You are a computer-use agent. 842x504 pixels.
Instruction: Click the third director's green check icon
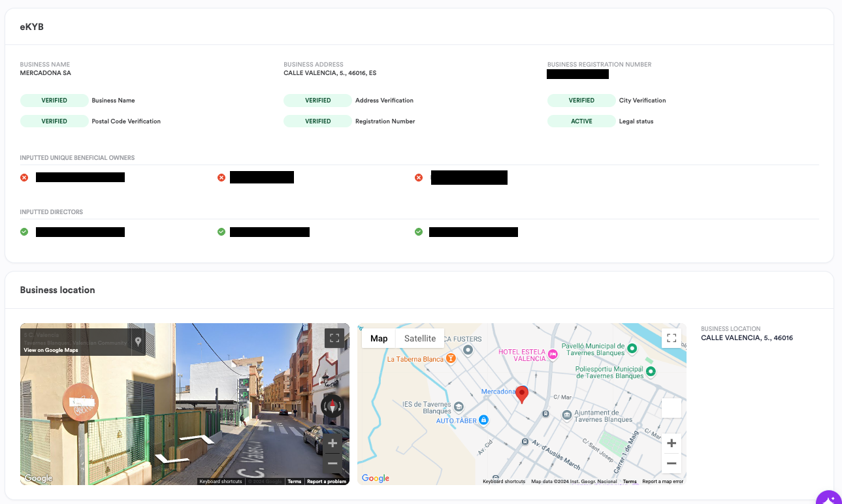click(419, 232)
